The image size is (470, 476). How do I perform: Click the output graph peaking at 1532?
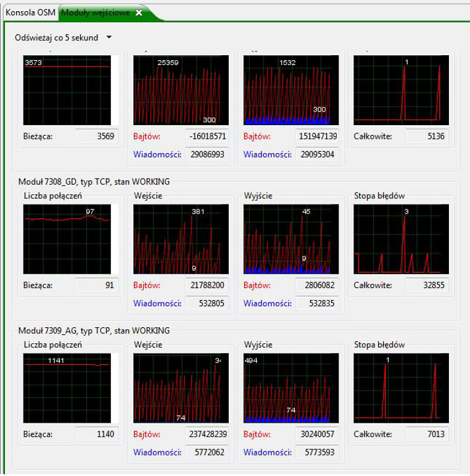[291, 90]
